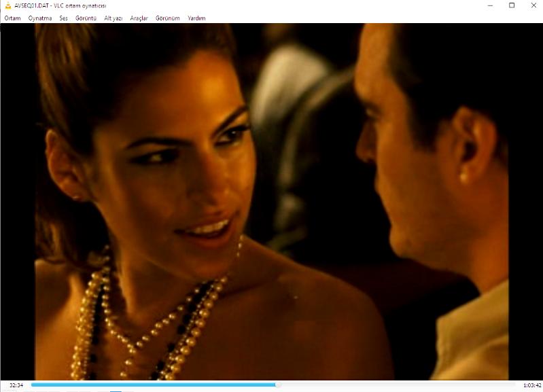Screen dimensions: 543x392
Task: Maximize the VLC window
Action: (511, 5)
